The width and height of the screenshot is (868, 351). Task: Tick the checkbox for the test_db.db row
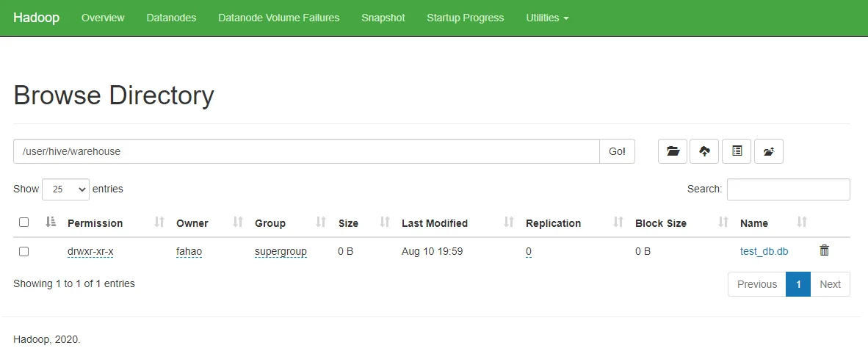23,251
